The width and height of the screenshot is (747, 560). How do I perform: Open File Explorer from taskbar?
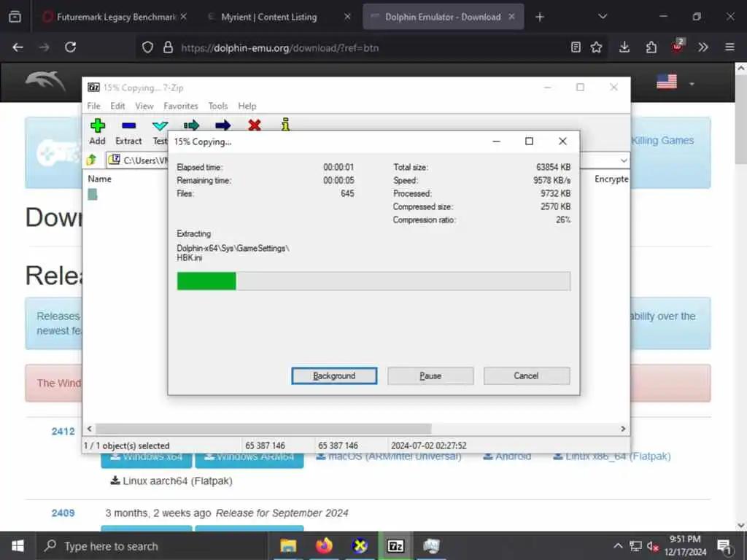(x=287, y=545)
